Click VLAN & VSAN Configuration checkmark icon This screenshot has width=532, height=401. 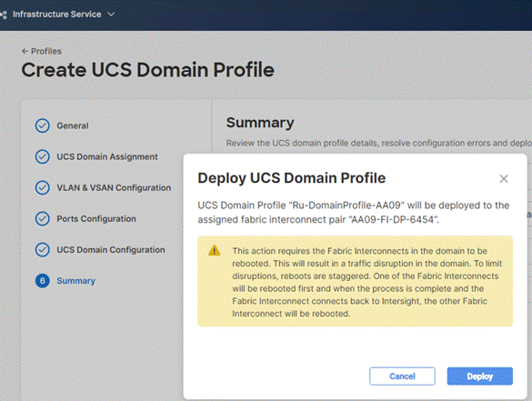coord(43,187)
